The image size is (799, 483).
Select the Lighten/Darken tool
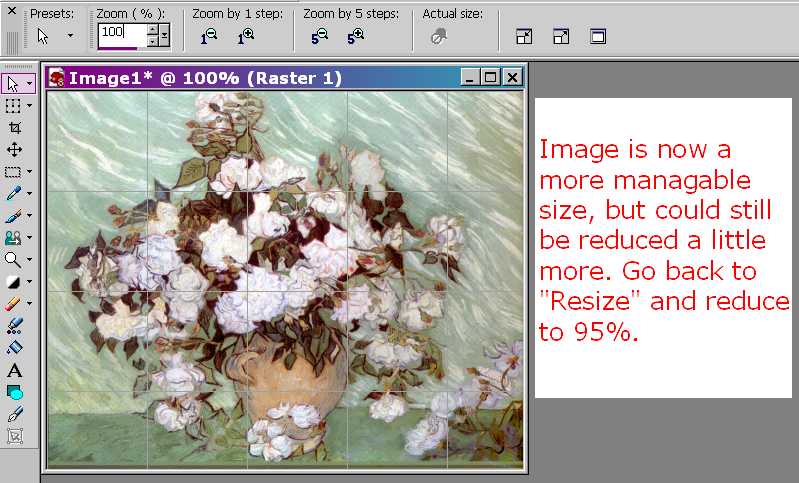[13, 281]
